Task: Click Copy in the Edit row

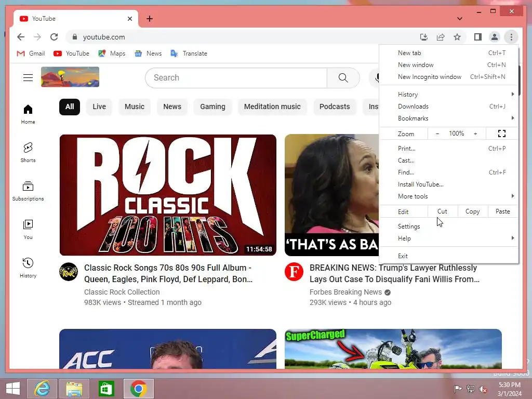Action: click(473, 211)
